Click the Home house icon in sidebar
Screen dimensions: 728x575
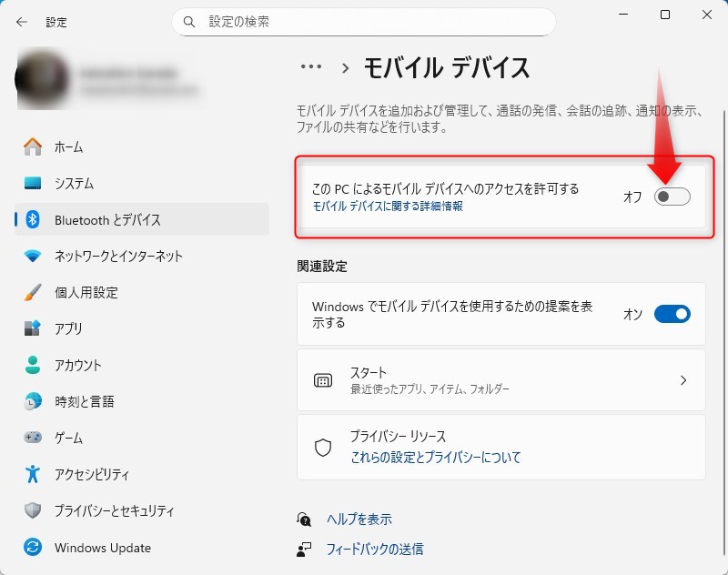[33, 146]
